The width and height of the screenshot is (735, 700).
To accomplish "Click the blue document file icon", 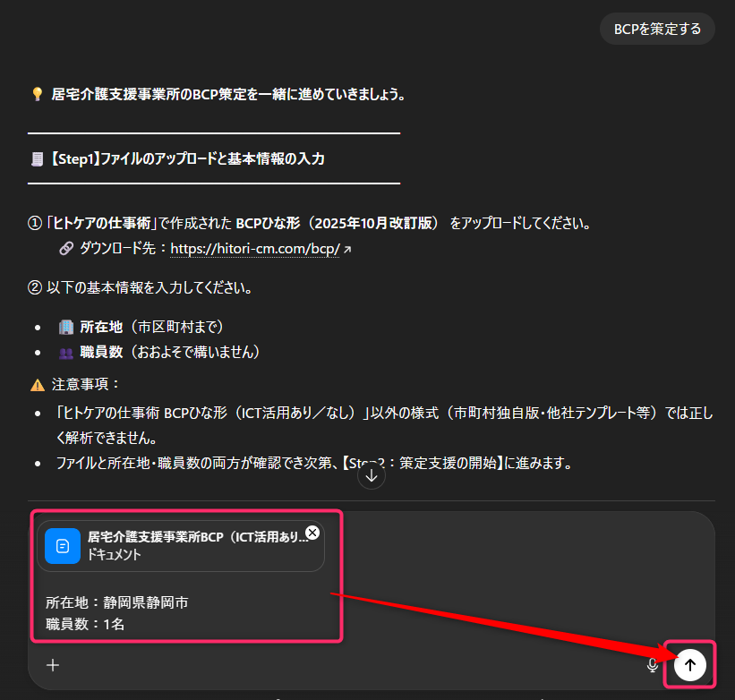I will coord(63,546).
